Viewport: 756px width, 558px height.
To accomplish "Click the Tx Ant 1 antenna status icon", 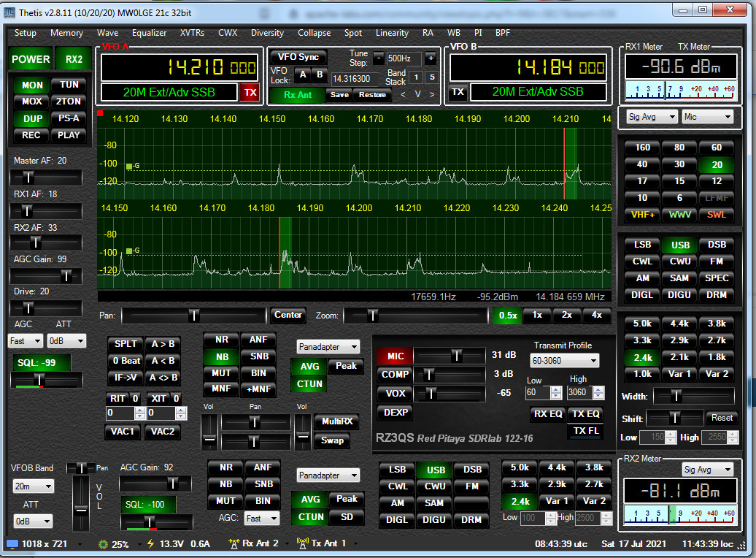I will click(302, 543).
